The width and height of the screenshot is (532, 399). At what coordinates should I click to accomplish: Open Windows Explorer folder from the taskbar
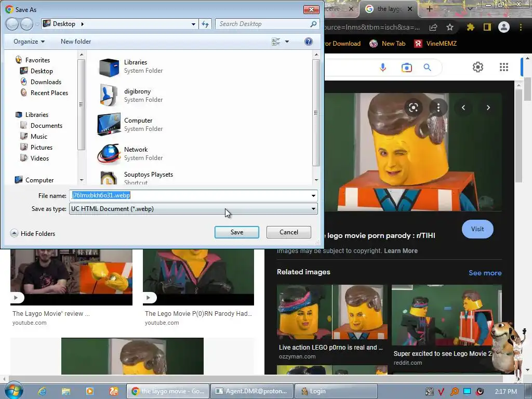tap(66, 391)
